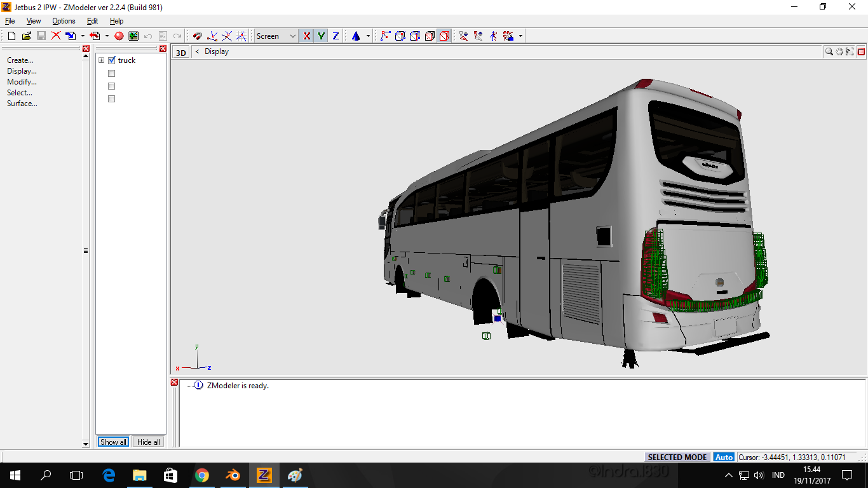The image size is (868, 488).
Task: Open the dropdown arrow next to the cone icon
Action: click(367, 36)
